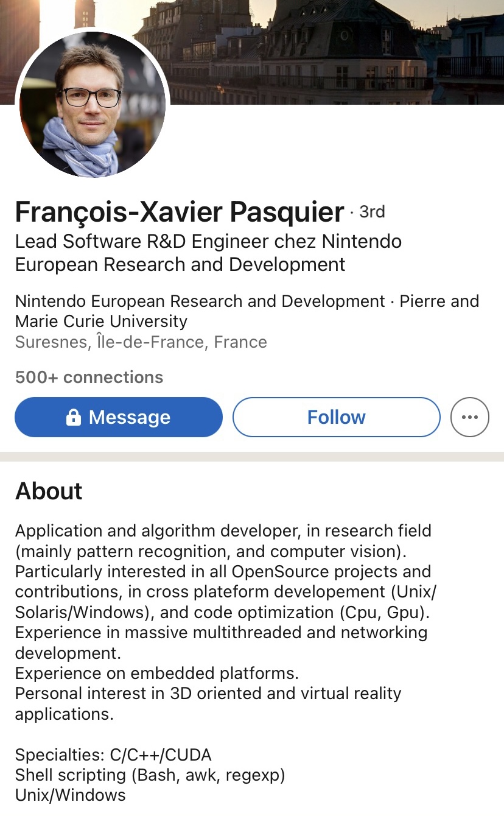Image resolution: width=504 pixels, height=816 pixels.
Task: Tap the Suresnes, Île-de-France location text
Action: click(141, 342)
